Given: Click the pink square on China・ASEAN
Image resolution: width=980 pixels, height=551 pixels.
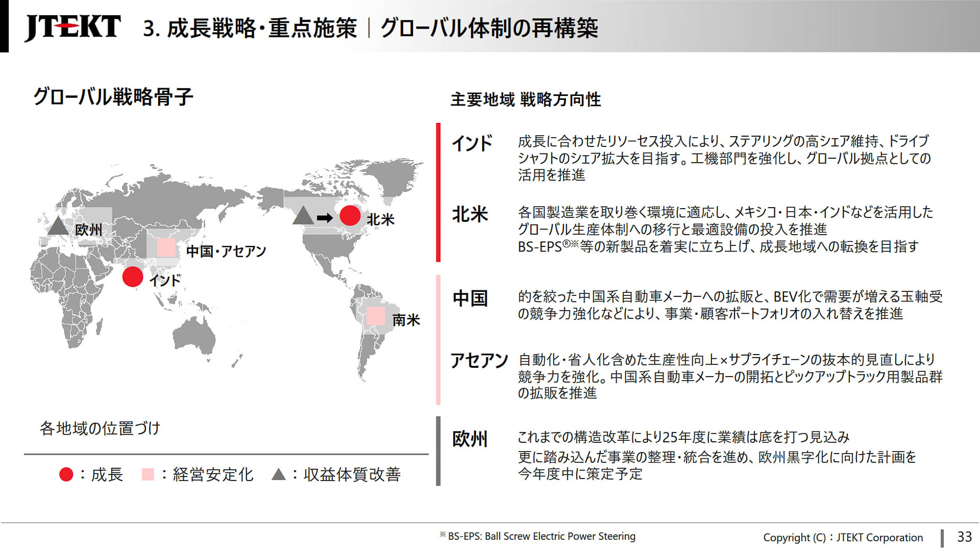Looking at the screenshot, I should 166,247.
